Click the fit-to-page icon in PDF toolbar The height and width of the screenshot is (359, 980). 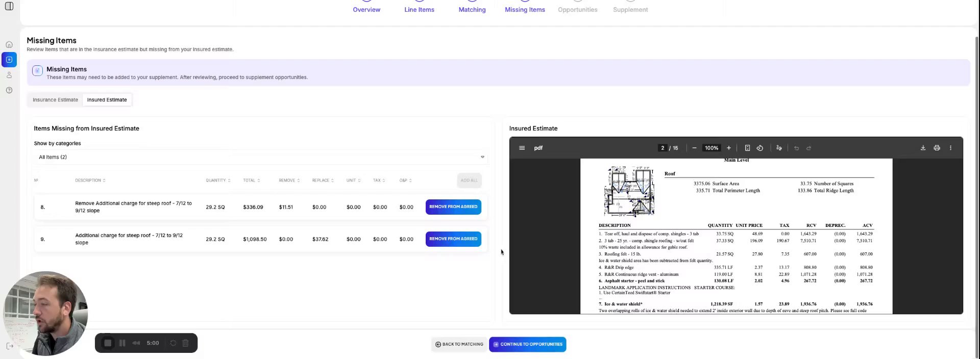(747, 148)
